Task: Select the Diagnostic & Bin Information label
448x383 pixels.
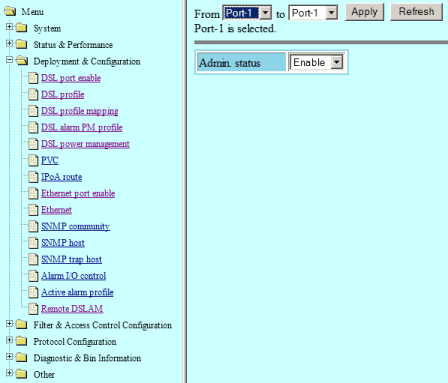Action: coord(87,358)
